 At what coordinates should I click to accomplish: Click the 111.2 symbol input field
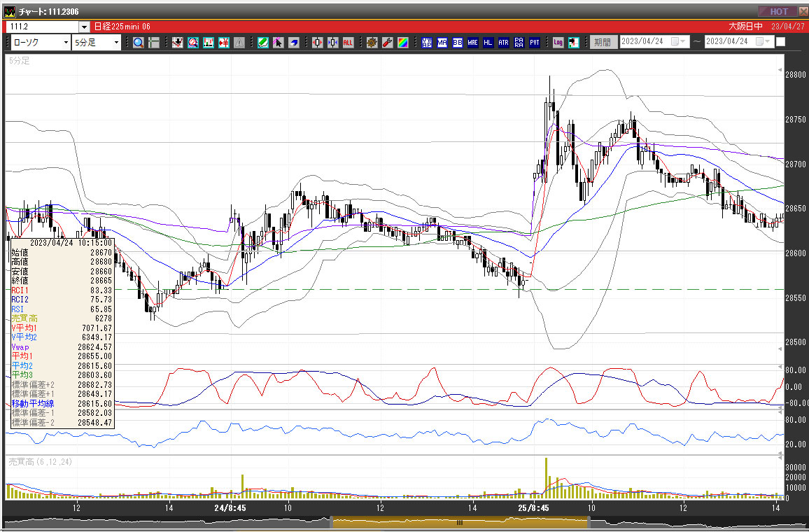tap(43, 27)
